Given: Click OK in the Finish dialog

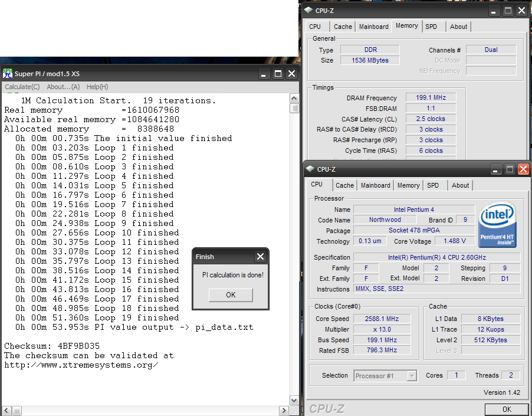Looking at the screenshot, I should [x=231, y=295].
